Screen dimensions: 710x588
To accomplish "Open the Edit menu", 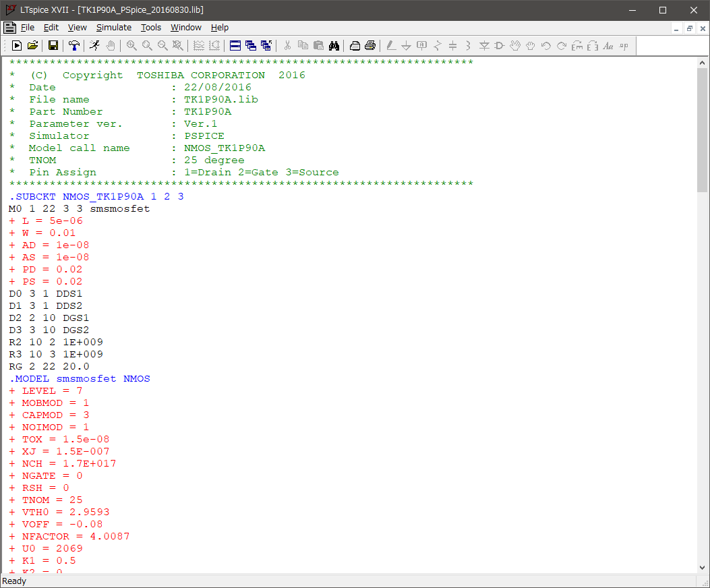I will (51, 28).
